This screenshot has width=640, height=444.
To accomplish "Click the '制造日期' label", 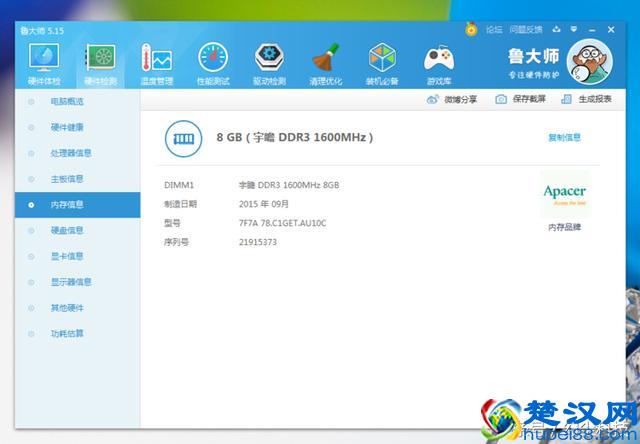I will coord(180,204).
